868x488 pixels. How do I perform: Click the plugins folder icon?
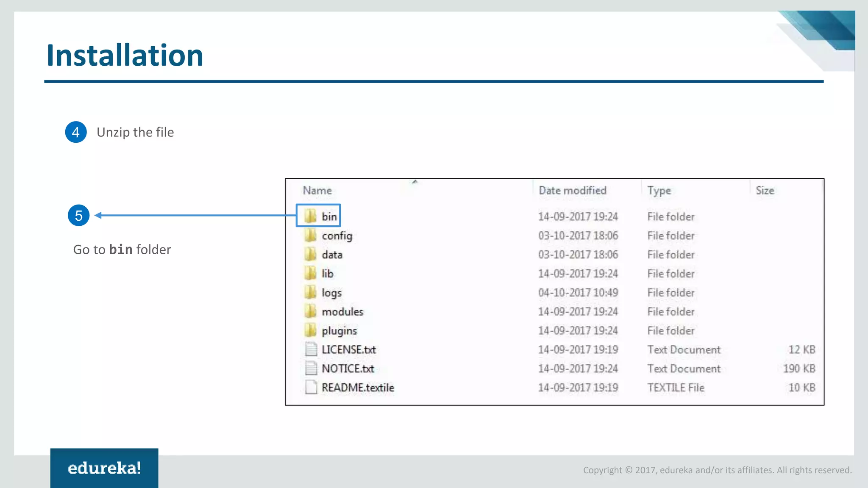(310, 330)
